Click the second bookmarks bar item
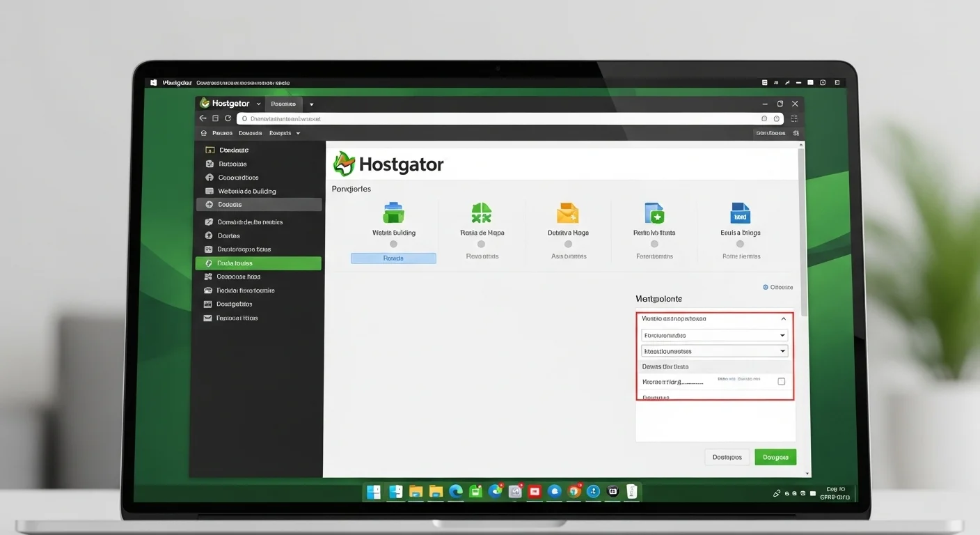 click(251, 133)
